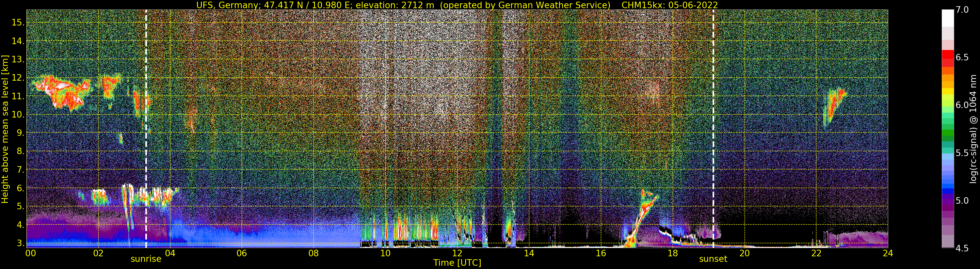Screen dimensions: 980x269
Task: Click time axis tick '06'
Action: coord(242,253)
